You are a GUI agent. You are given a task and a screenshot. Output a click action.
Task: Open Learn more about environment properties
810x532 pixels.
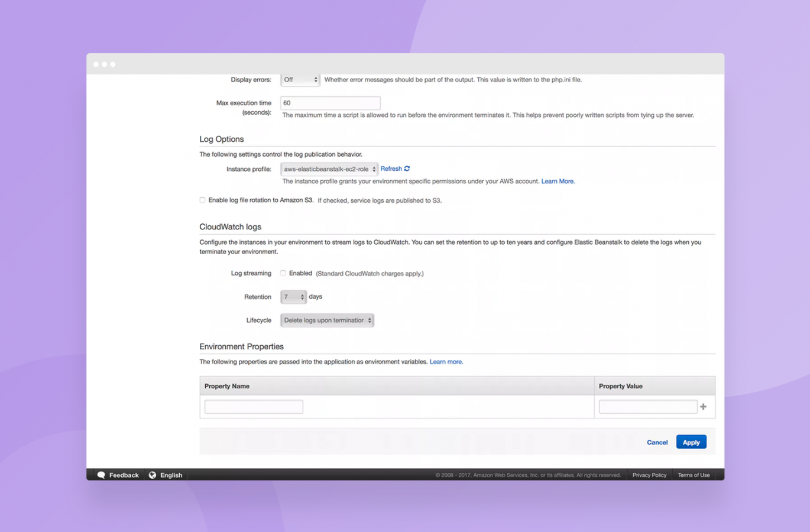[446, 362]
